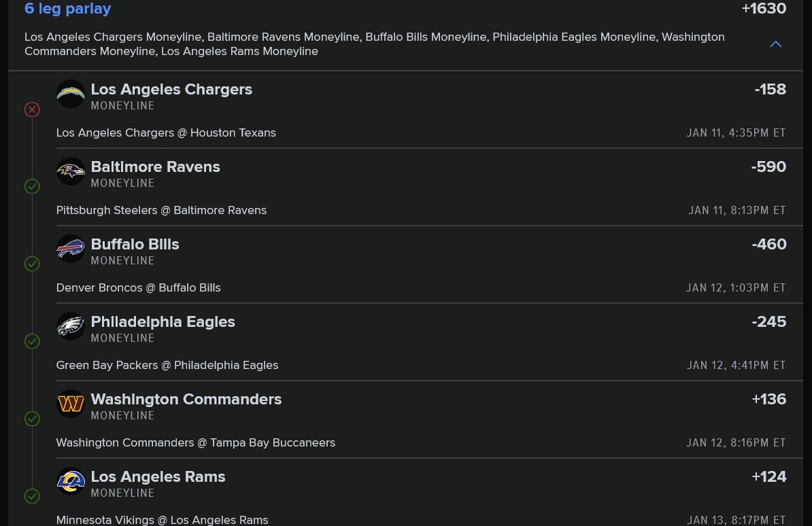Click the "JAN 12, 8:16PM ET" game time
This screenshot has width=812, height=526.
736,442
